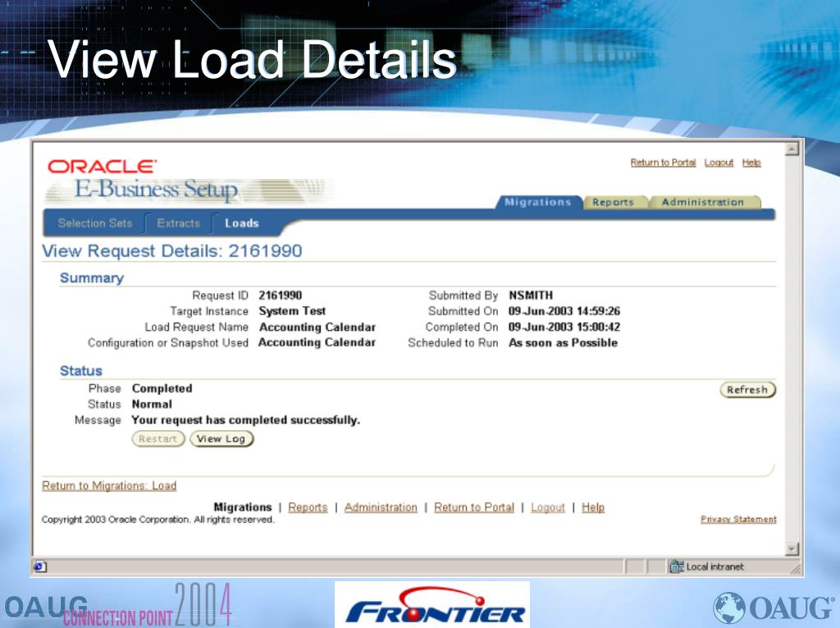Click the request completed successfully message
This screenshot has width=840, height=628.
pos(245,420)
